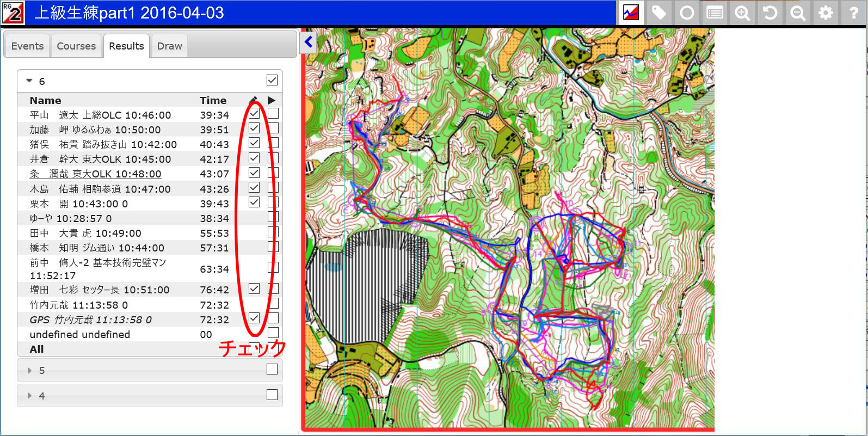Toggle the circle controls display icon
The width and height of the screenshot is (868, 436).
point(687,13)
